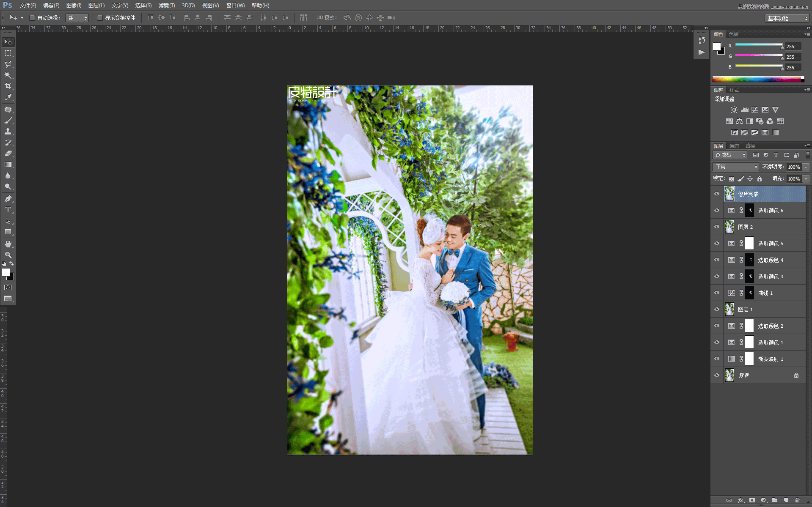Open the 不透明度 value dropdown

click(806, 167)
